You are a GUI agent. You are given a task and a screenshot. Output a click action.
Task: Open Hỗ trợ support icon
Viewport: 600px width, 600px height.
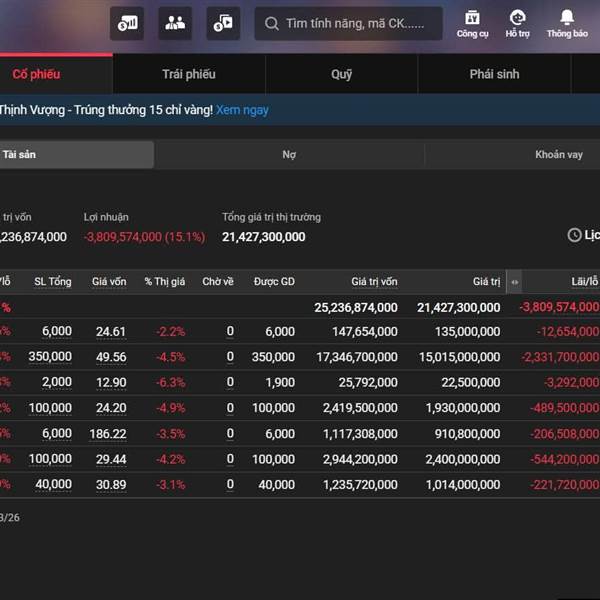tap(517, 23)
